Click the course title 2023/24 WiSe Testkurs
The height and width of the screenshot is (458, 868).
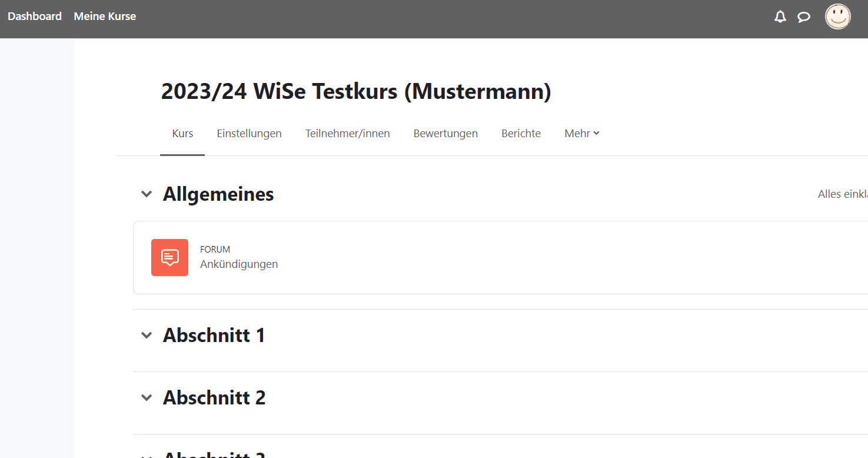tap(355, 92)
